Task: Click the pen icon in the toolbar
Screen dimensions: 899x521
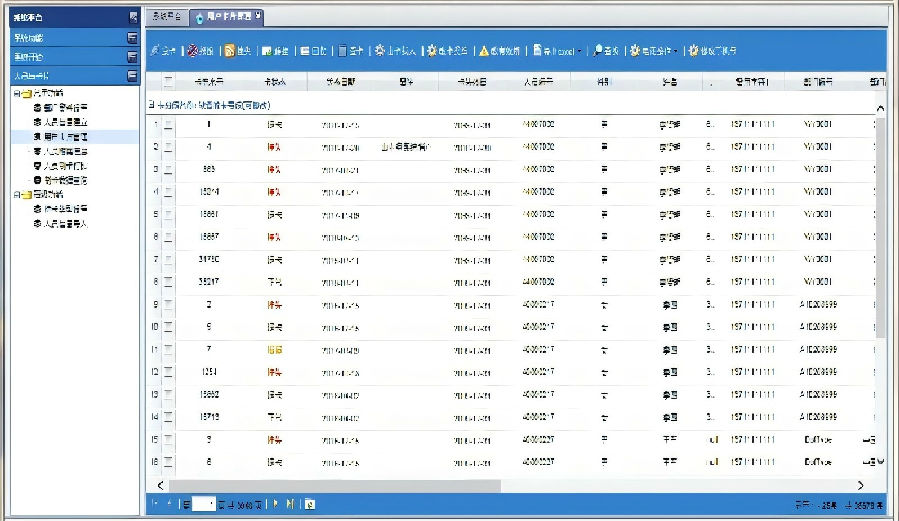Action: (x=154, y=50)
